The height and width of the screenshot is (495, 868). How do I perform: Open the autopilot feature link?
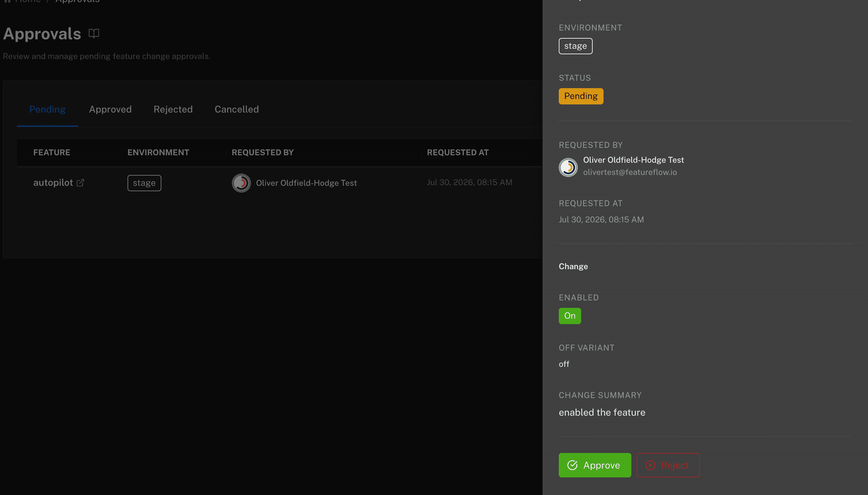pyautogui.click(x=53, y=183)
